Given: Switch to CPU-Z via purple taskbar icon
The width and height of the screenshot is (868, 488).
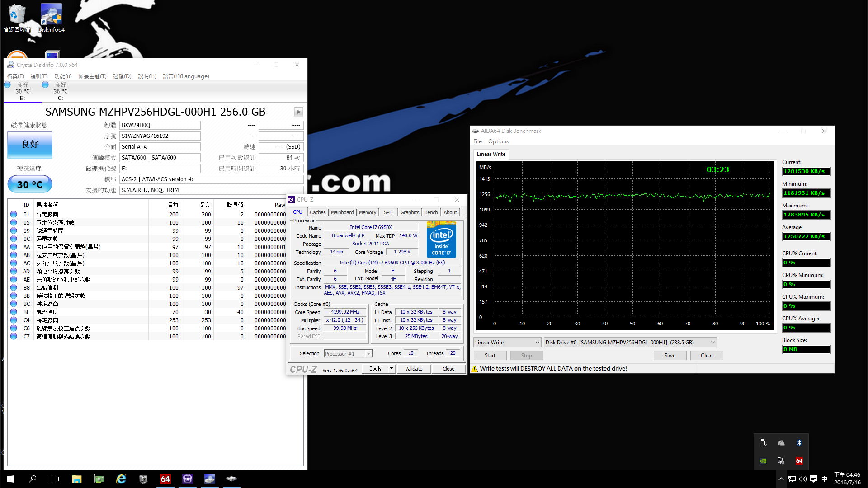Looking at the screenshot, I should pos(188,479).
